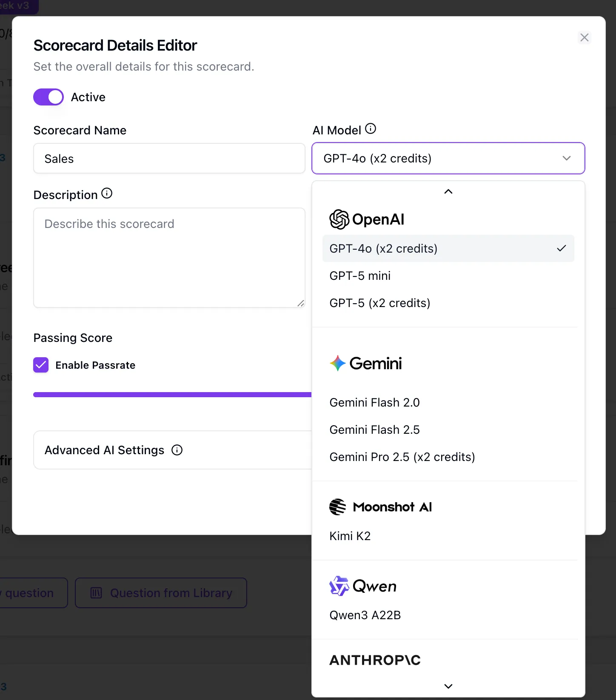
Task: Click the scroll-down chevron in the model list
Action: click(448, 686)
